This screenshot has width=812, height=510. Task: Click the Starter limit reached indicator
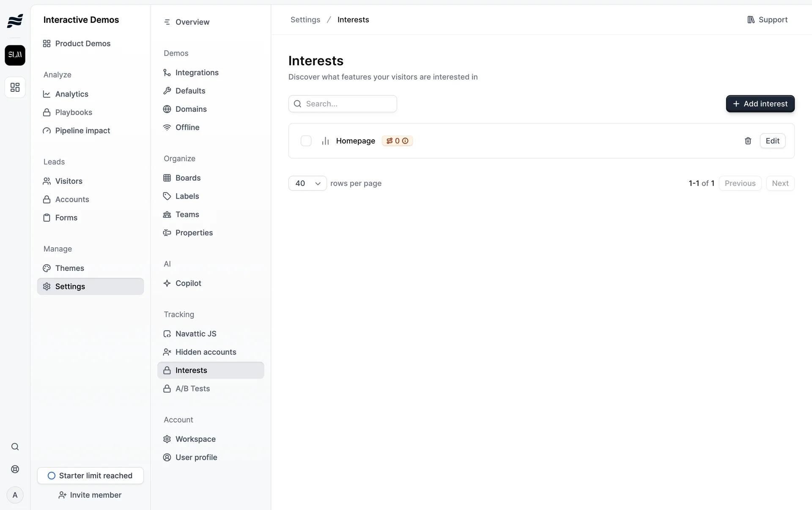[91, 476]
